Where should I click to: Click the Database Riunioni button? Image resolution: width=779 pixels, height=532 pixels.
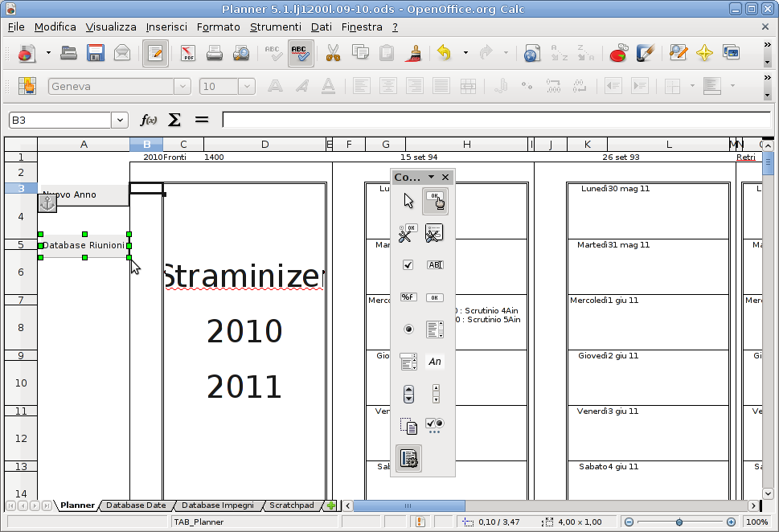[84, 245]
